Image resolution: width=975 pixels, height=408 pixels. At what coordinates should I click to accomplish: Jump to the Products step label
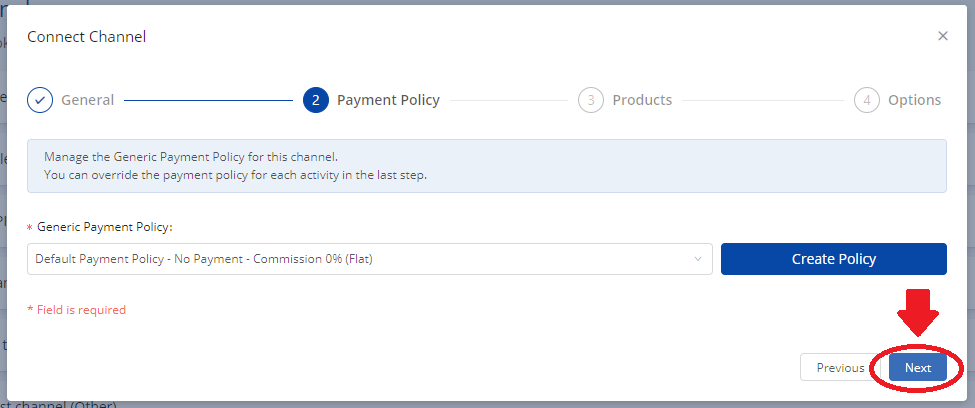(x=642, y=100)
